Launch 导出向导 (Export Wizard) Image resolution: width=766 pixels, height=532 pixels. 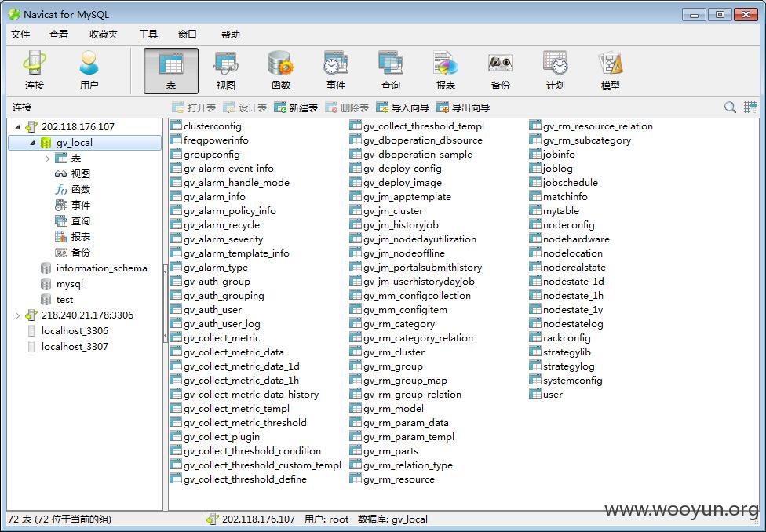463,107
